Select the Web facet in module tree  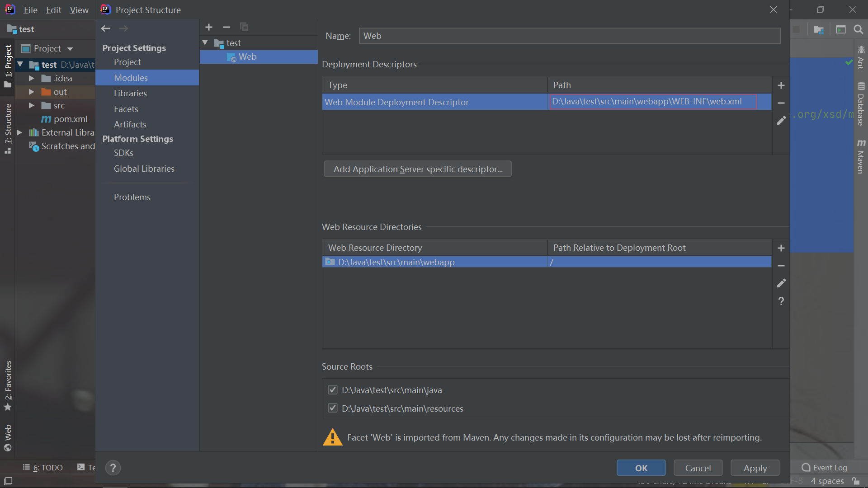247,56
